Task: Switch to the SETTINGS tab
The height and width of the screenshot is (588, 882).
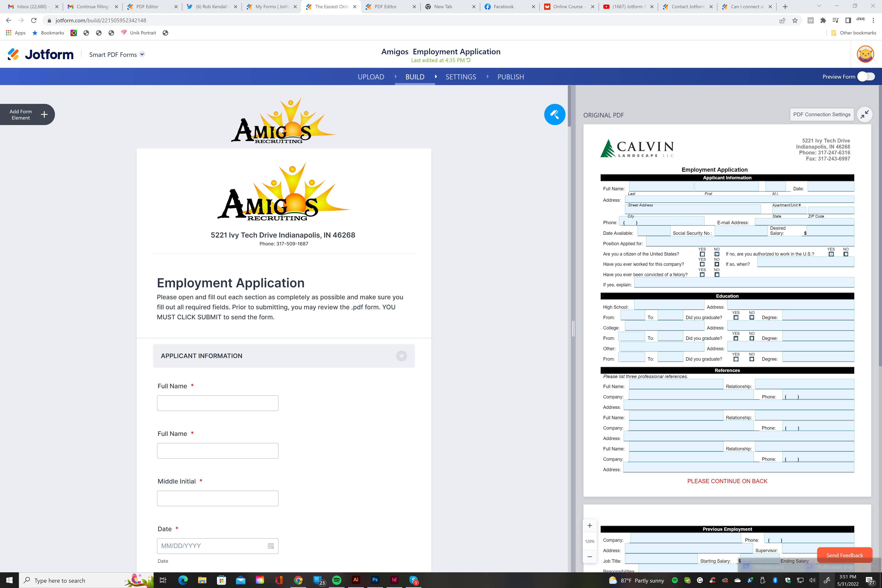Action: click(x=461, y=77)
